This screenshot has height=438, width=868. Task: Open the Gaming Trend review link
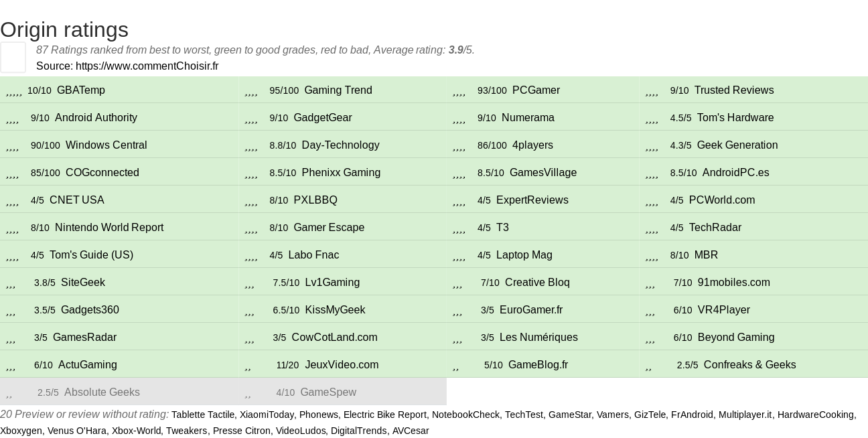click(338, 90)
